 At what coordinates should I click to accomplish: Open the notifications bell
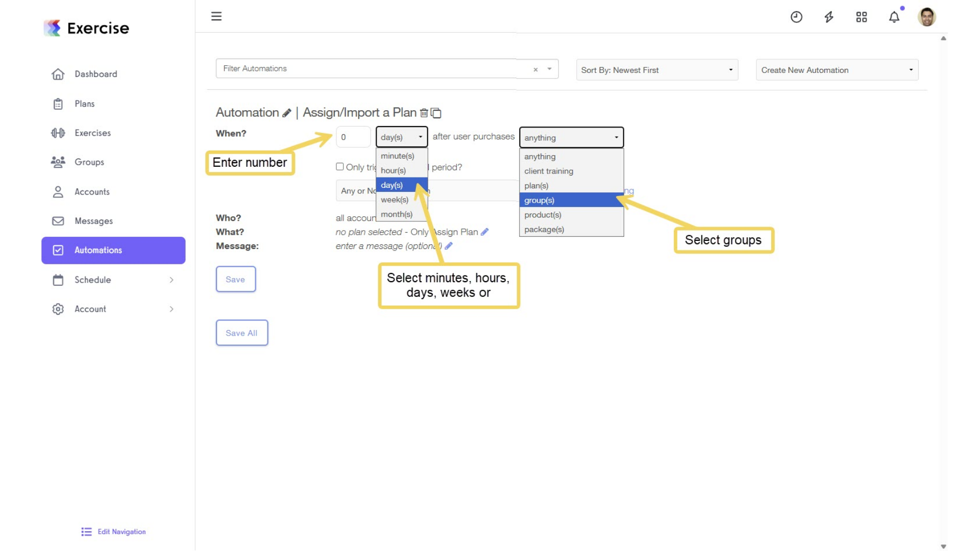coord(894,17)
